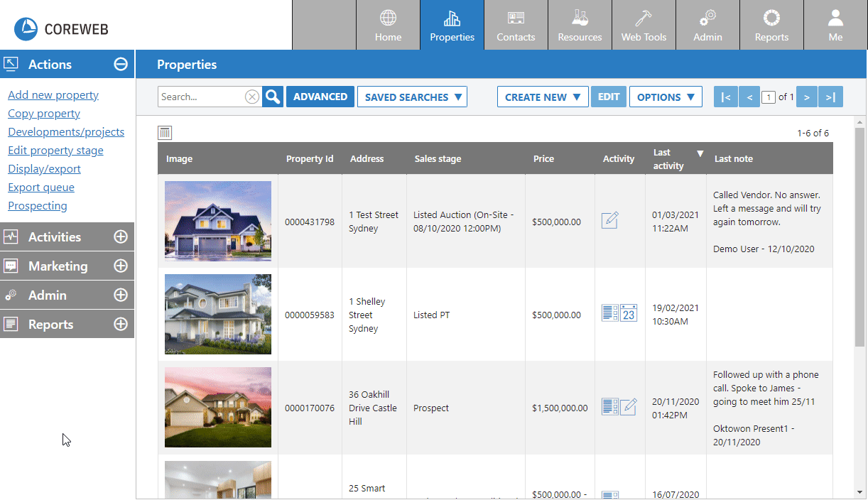Open the note activity icon for 1 Test Street
Viewport: 868px width, 500px height.
click(x=609, y=221)
